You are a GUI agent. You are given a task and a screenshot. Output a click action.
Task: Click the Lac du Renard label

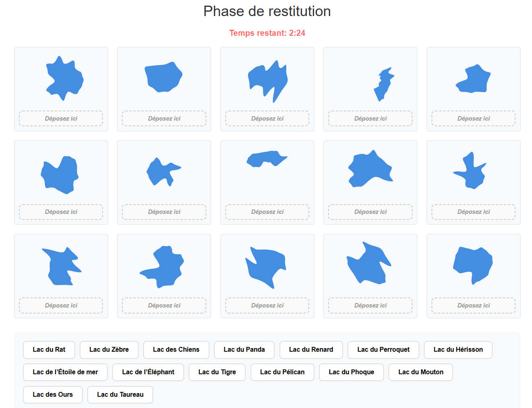tap(311, 350)
